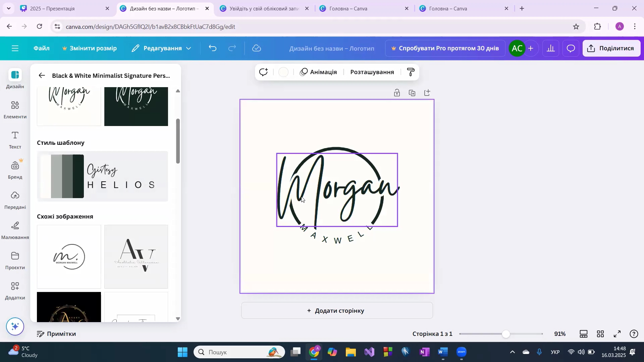Click the Add page button
Image resolution: width=644 pixels, height=362 pixels.
click(337, 311)
